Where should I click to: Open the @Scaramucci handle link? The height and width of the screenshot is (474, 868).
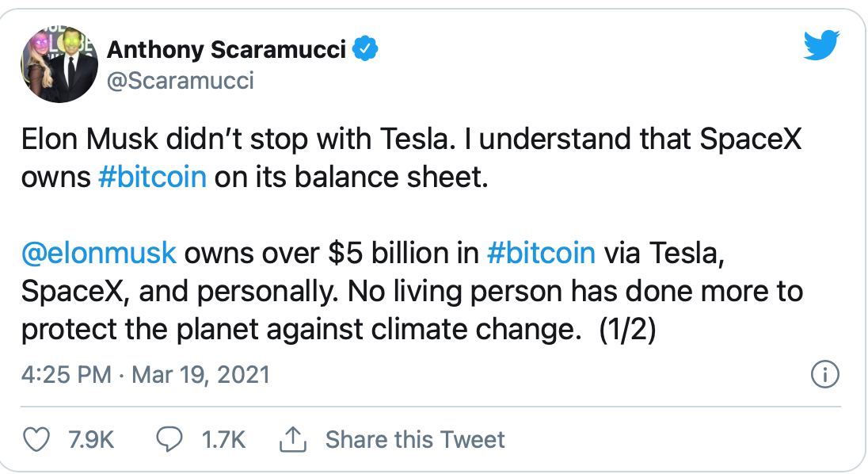pyautogui.click(x=181, y=80)
